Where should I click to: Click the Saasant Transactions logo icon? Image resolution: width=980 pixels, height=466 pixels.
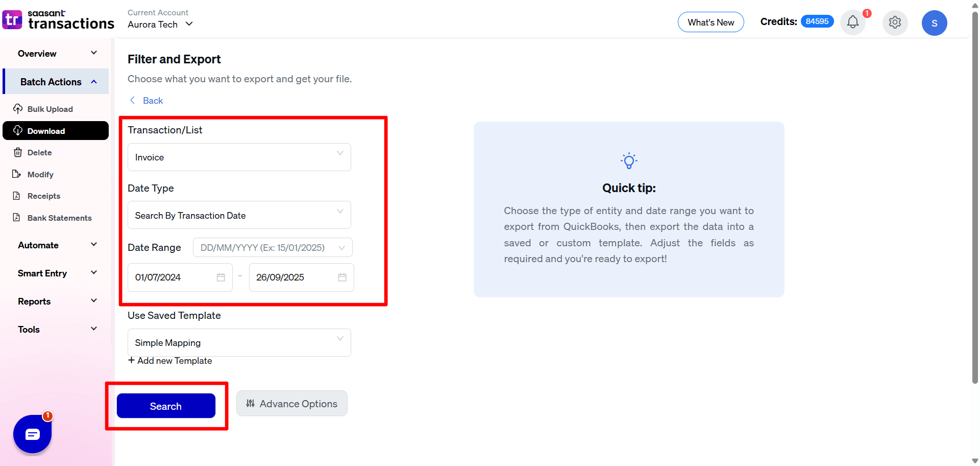coord(12,20)
